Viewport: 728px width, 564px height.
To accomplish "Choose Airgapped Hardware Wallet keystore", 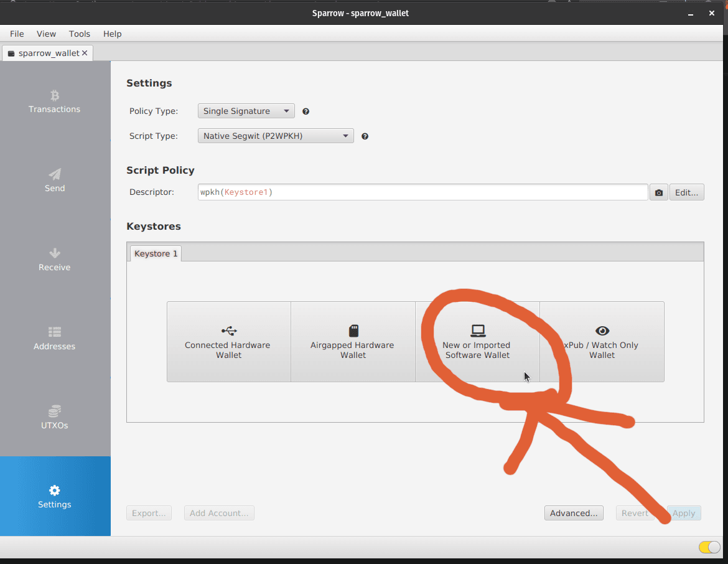I will click(353, 342).
